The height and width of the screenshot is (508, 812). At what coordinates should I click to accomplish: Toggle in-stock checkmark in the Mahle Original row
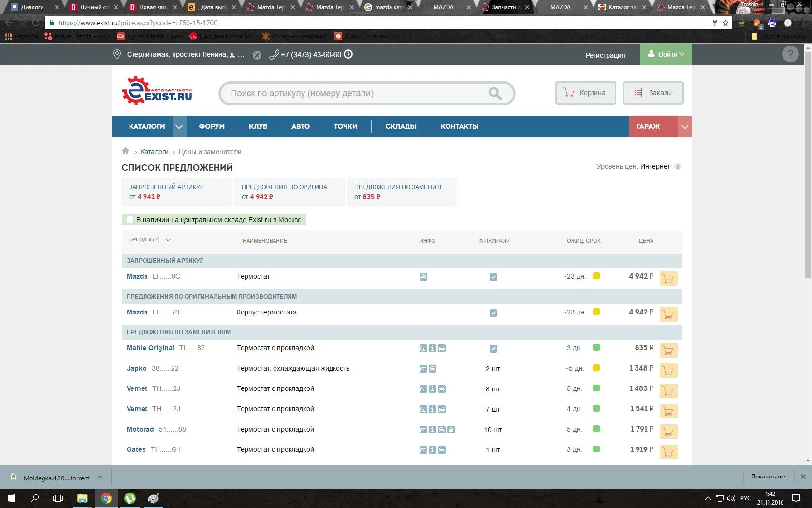pos(493,349)
